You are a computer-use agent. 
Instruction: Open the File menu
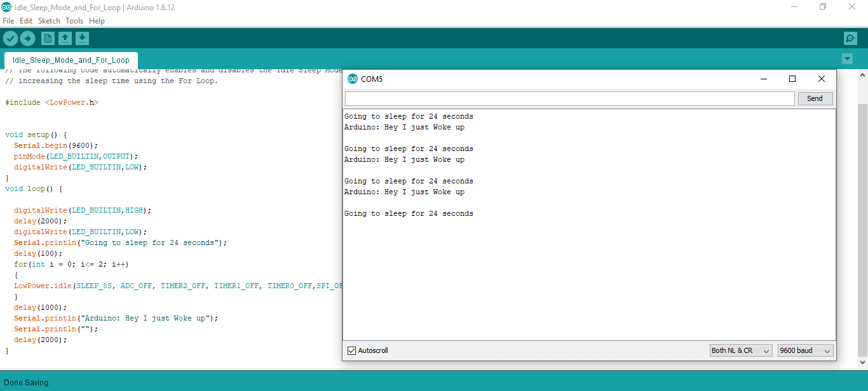(x=8, y=21)
